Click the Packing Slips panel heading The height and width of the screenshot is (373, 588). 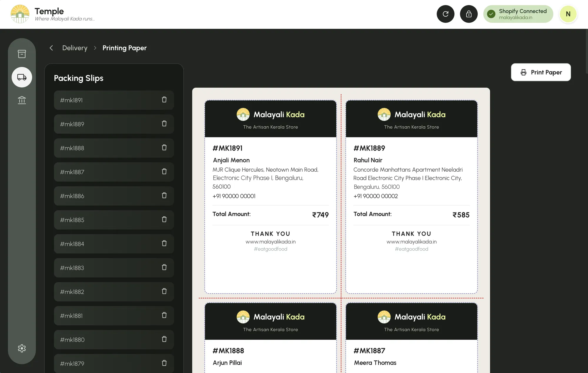(x=78, y=78)
